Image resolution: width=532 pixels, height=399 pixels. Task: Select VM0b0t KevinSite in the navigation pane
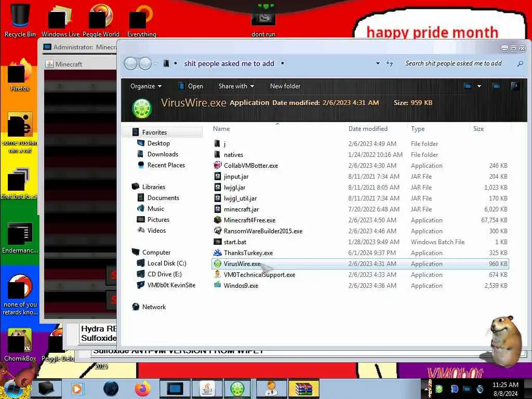171,285
